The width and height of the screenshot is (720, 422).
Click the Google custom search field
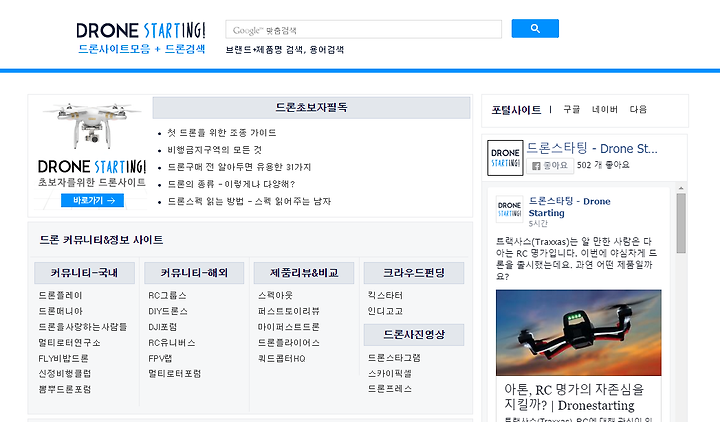click(364, 29)
